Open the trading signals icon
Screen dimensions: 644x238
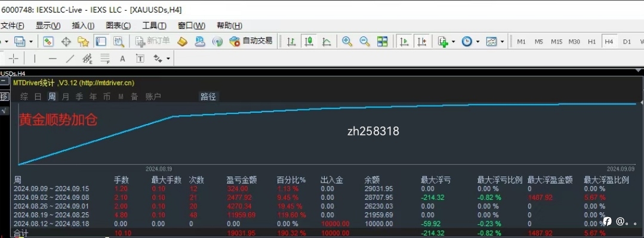(x=217, y=41)
